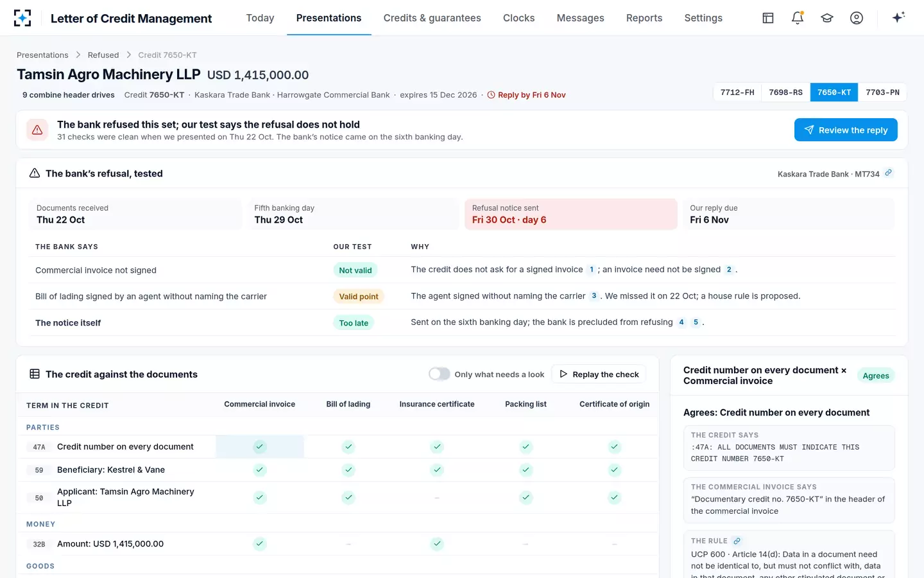
Task: Select Beneficiary check under Insurance certificate
Action: (437, 470)
